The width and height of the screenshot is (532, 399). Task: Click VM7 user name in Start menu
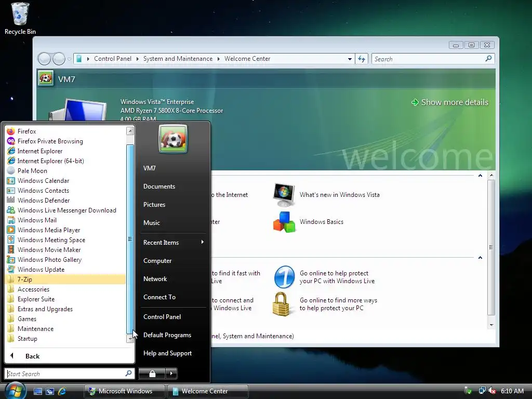click(x=173, y=168)
